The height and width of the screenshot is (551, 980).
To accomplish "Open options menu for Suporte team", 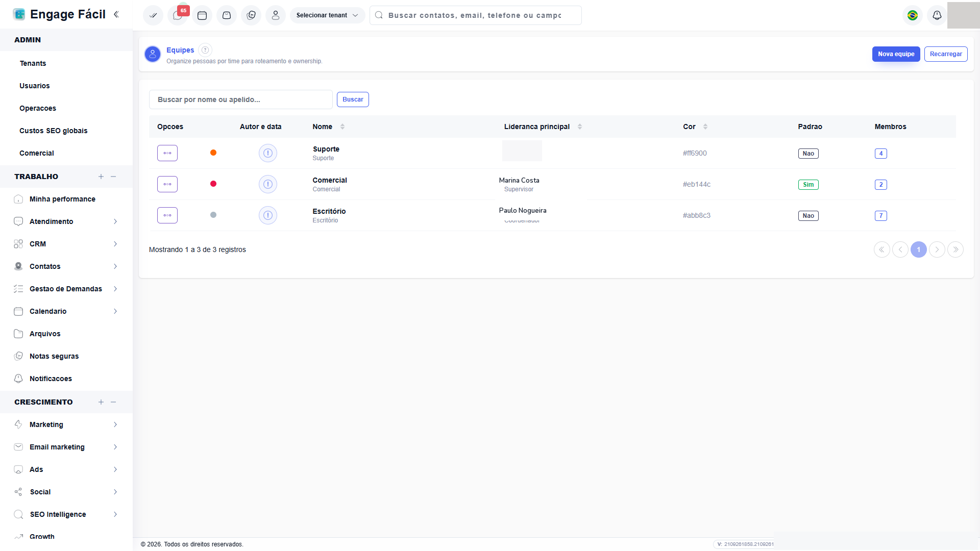I will point(167,153).
